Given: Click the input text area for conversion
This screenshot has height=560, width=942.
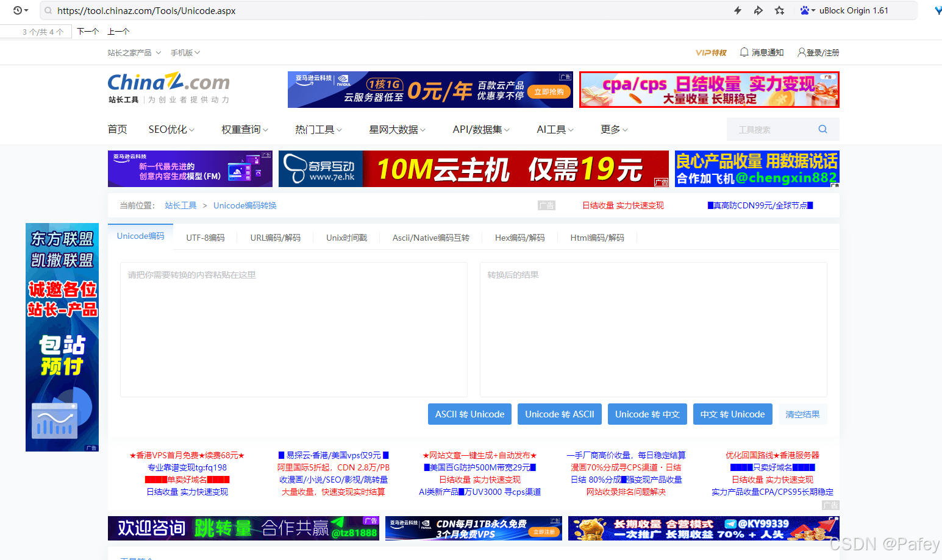Looking at the screenshot, I should tap(294, 330).
